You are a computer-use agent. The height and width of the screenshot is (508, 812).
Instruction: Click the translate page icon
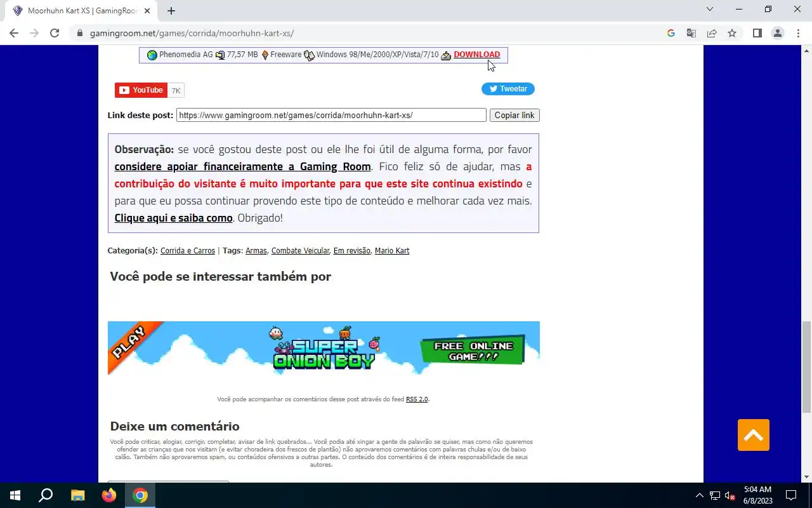tap(691, 33)
